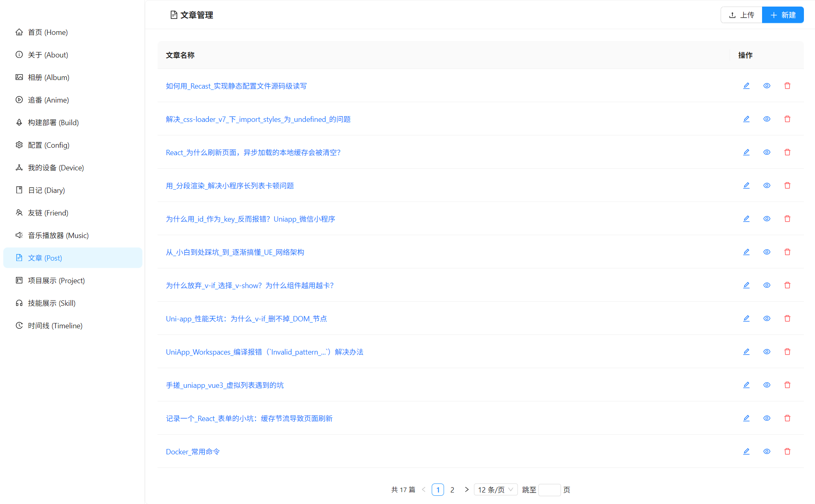Viewport: 815px width, 504px height.
Task: Click the disabled previous page chevron
Action: coord(424,490)
